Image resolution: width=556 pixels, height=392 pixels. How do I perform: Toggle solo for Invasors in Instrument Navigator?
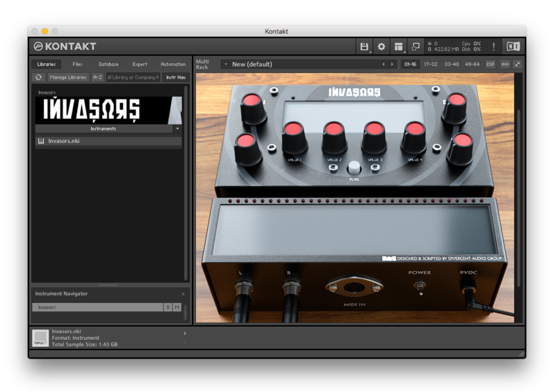tap(167, 307)
